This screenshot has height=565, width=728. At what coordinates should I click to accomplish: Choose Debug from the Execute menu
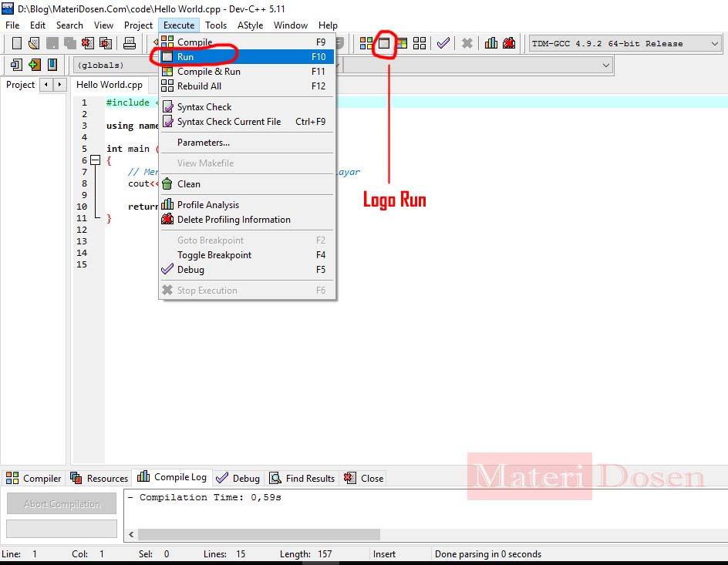[247, 270]
